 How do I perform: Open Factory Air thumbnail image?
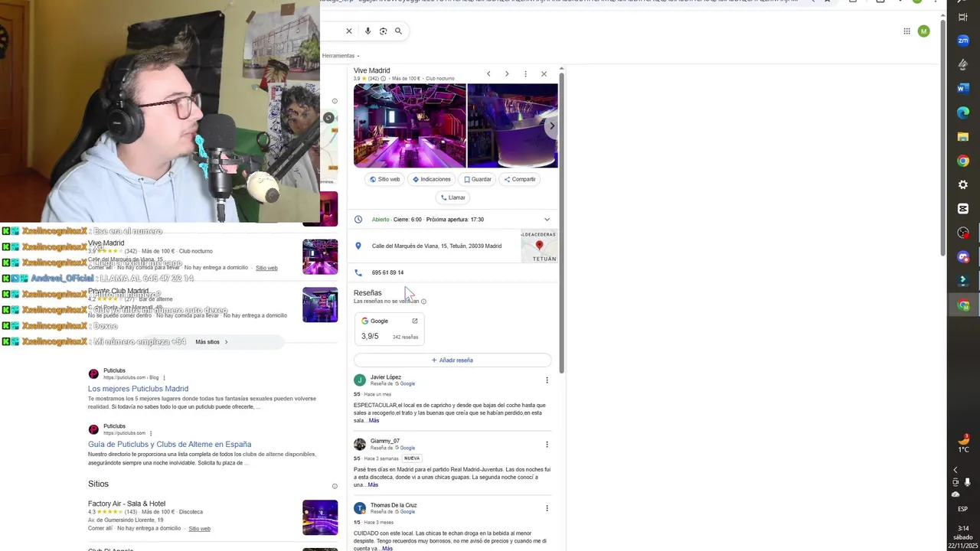(x=320, y=517)
